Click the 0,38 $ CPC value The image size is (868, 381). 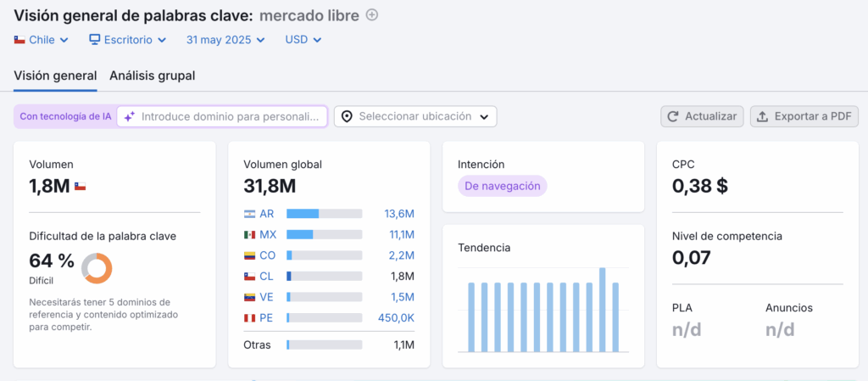click(x=699, y=187)
